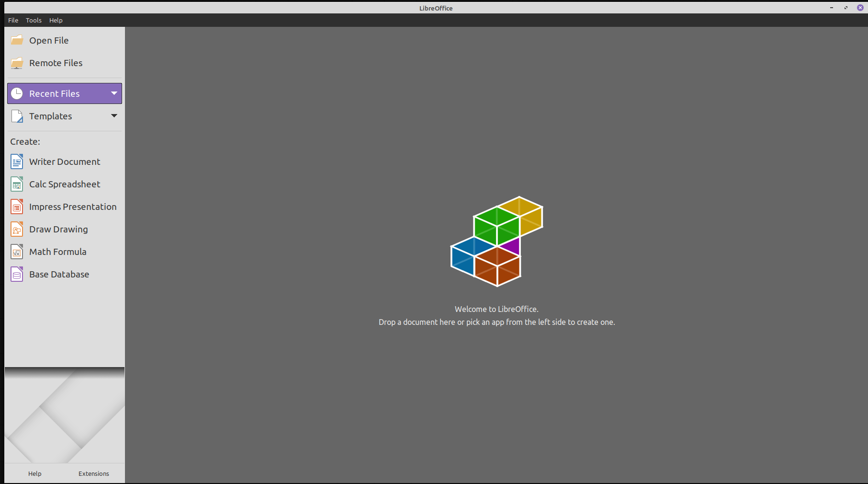This screenshot has width=868, height=484.
Task: Close the LibreOffice window
Action: (860, 8)
